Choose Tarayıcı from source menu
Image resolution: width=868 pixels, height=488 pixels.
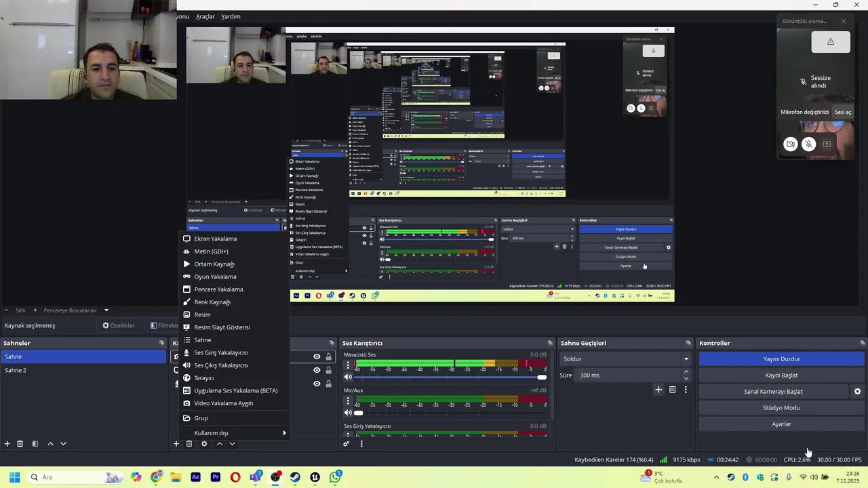(x=235, y=378)
